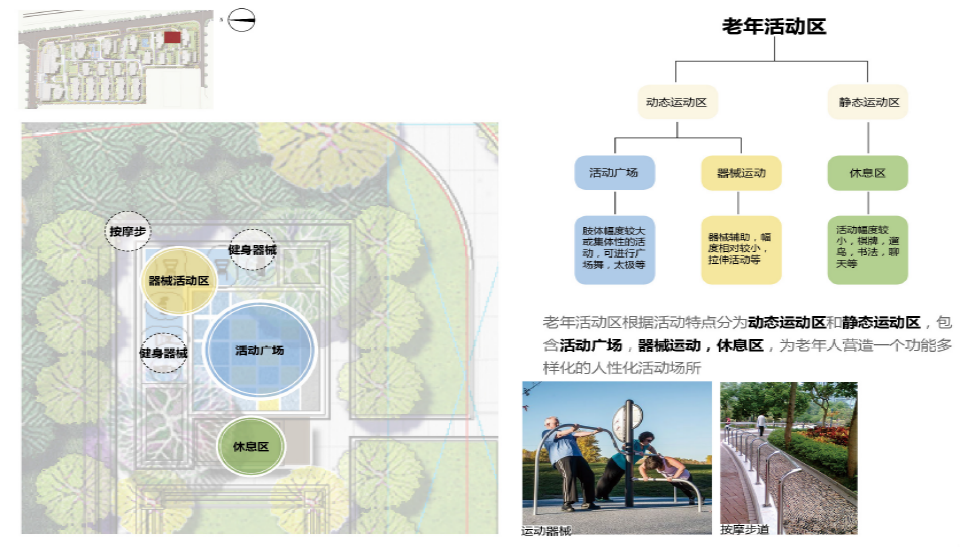
Task: Select green description box starting 活动幅度较小
Action: click(868, 249)
